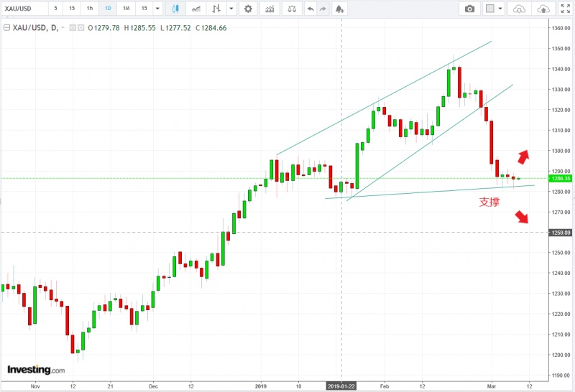Save the chart layout via cloud upload icon

point(544,9)
